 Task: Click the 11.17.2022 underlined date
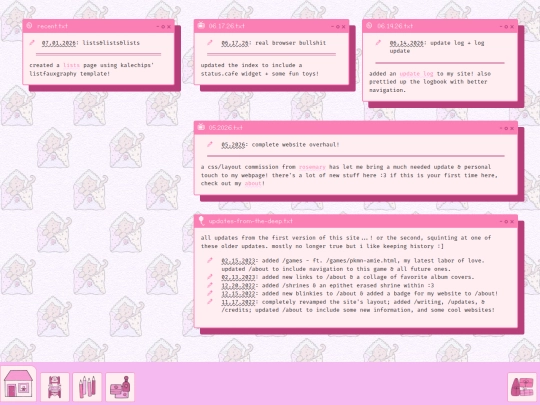[238, 302]
